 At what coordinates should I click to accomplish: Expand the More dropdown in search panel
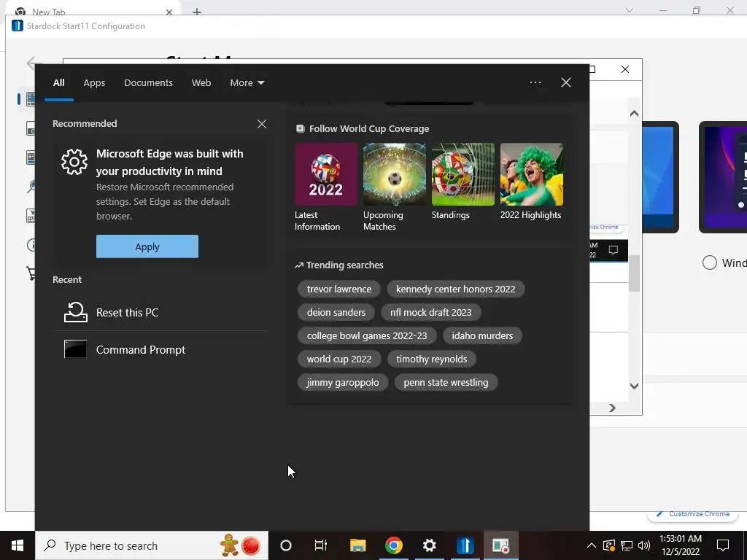pyautogui.click(x=247, y=83)
